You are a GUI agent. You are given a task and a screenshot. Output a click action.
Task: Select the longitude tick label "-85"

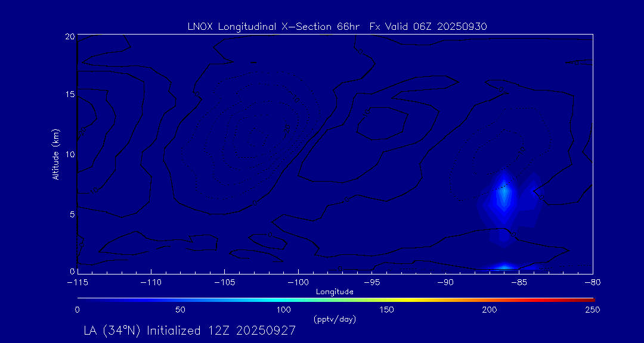coord(519,283)
